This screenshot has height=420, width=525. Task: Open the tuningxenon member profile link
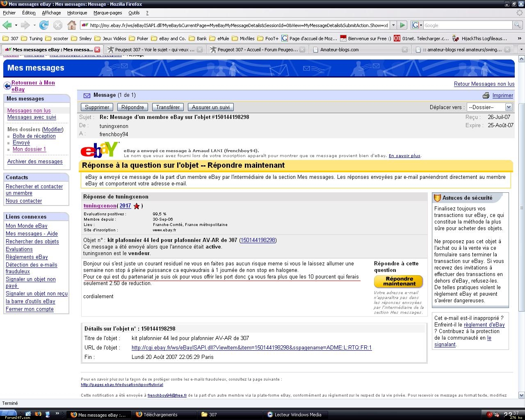click(x=100, y=206)
